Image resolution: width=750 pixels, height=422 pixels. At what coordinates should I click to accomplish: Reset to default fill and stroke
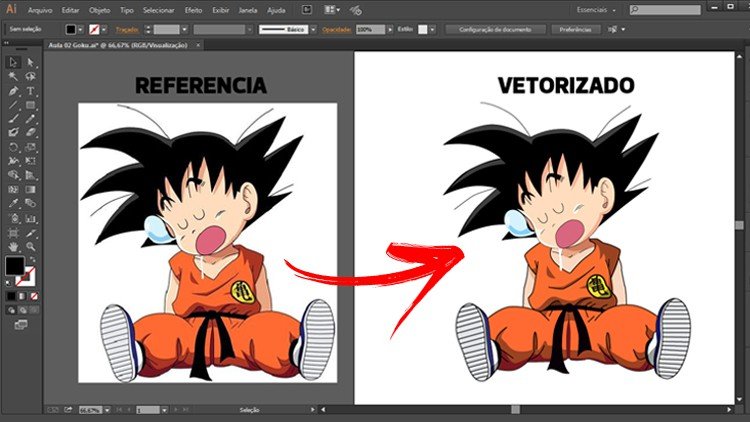tap(8, 283)
